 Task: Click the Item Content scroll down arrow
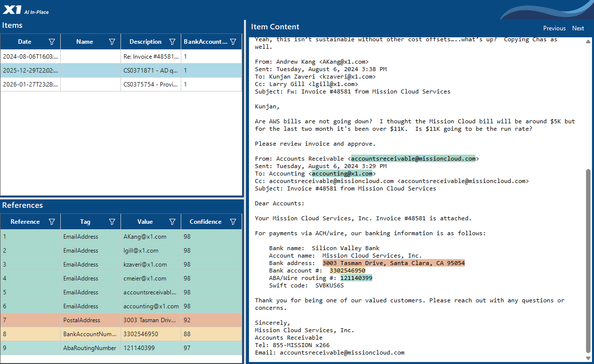588,358
